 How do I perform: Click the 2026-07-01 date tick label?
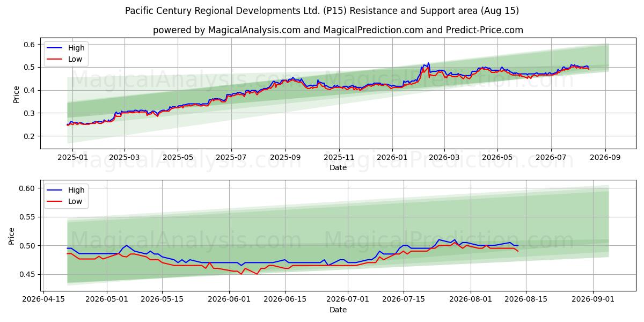(347, 300)
